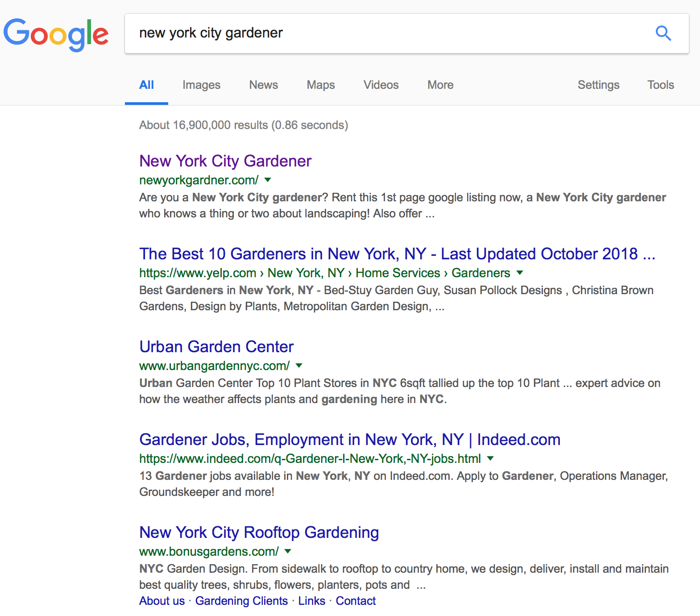Open Yelp's Best 10 Gardeners result
700x616 pixels.
397,254
